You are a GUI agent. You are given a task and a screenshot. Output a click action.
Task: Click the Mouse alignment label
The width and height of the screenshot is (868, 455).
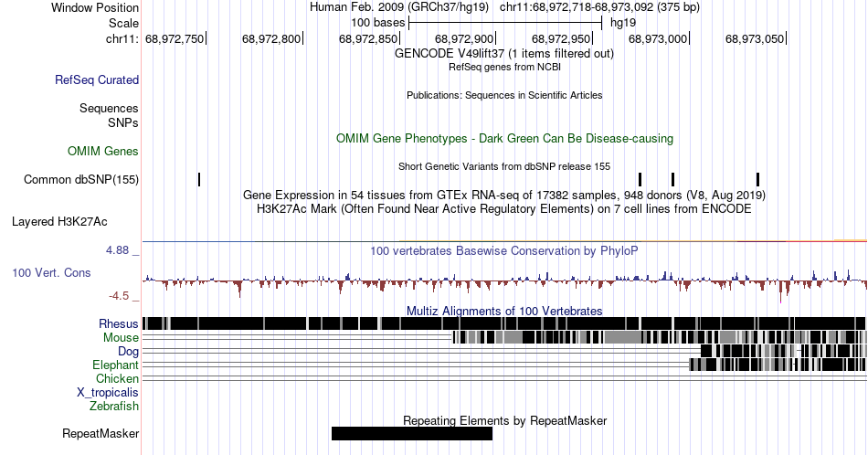(x=121, y=338)
